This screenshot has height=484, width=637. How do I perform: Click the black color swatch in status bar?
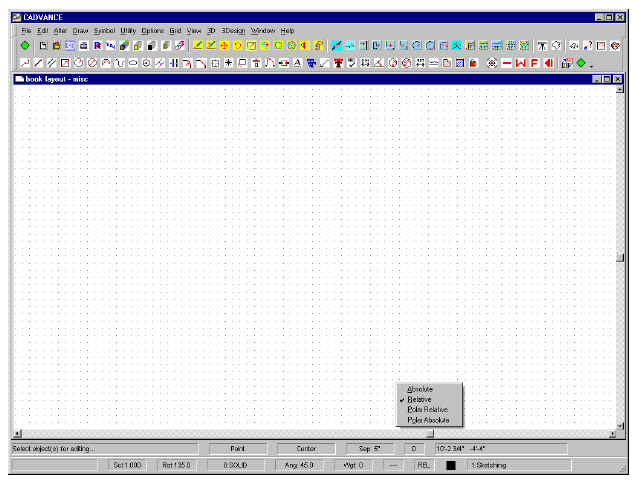pos(451,465)
